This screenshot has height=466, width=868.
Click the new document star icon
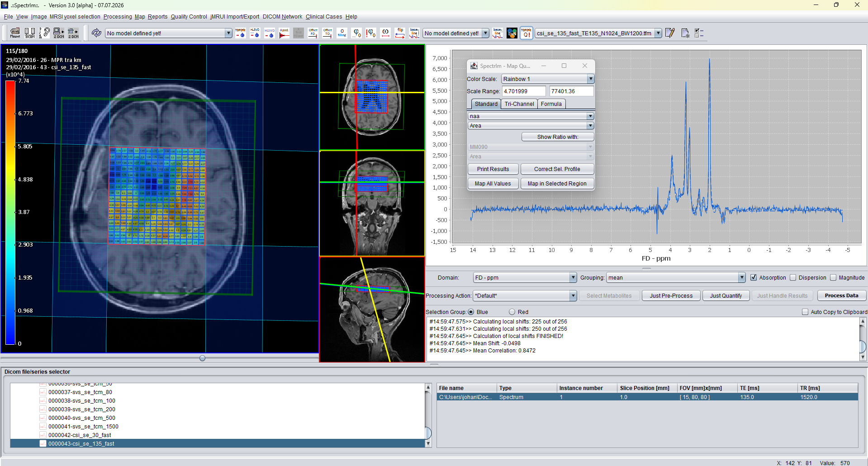(x=685, y=33)
